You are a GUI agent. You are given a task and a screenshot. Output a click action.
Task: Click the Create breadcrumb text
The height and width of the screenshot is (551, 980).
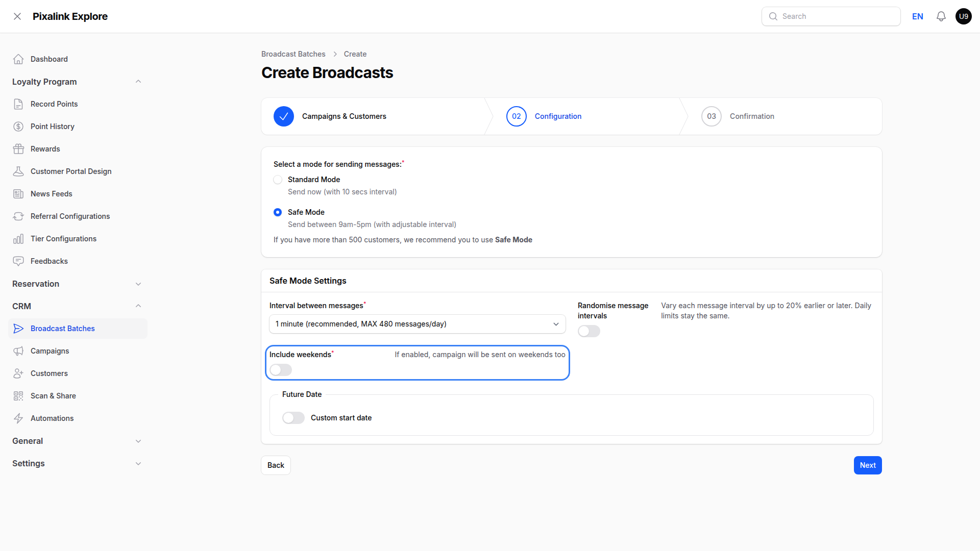(355, 54)
